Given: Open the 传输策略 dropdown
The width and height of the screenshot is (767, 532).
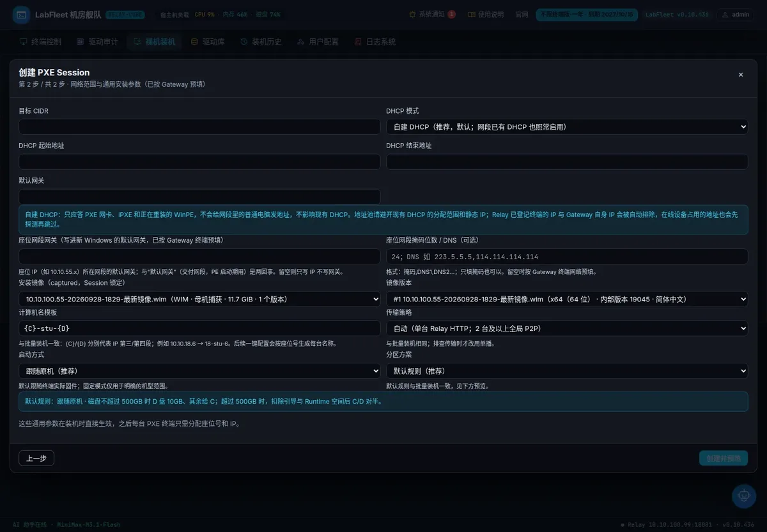Looking at the screenshot, I should [x=567, y=328].
